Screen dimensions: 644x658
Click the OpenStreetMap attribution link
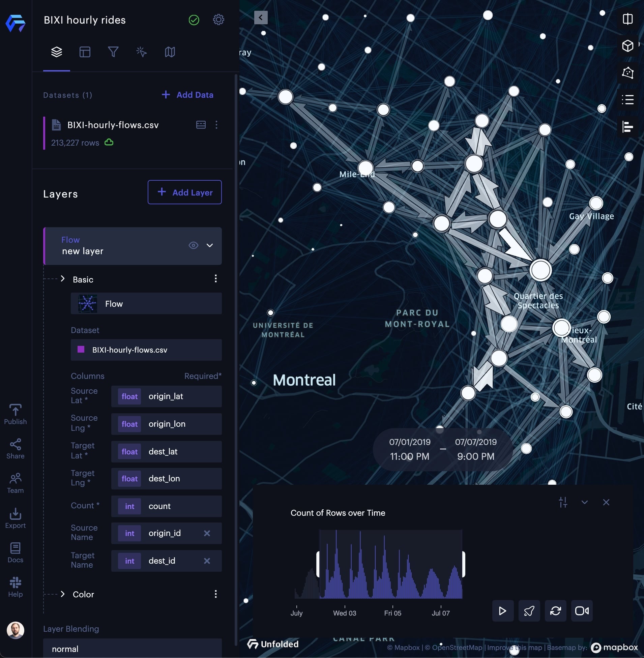[x=453, y=648]
